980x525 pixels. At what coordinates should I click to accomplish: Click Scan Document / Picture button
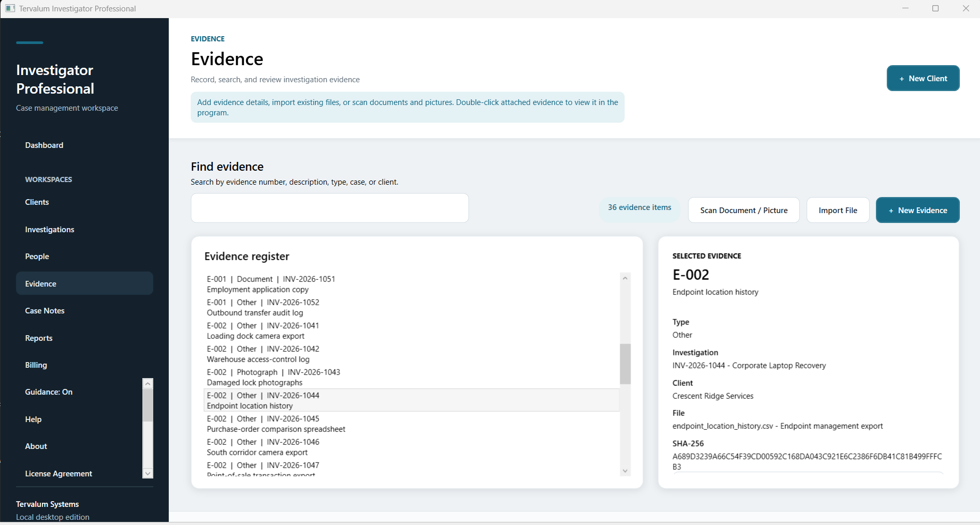click(744, 210)
